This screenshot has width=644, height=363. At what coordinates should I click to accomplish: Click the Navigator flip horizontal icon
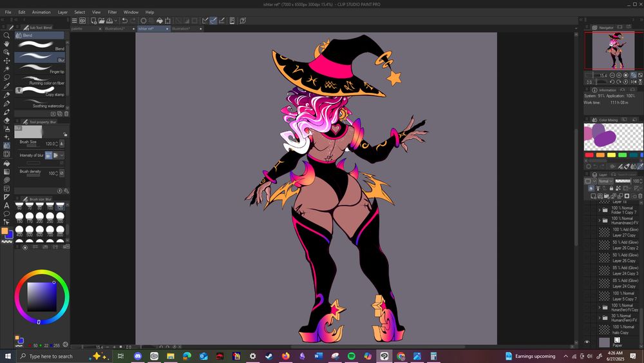[x=633, y=82]
